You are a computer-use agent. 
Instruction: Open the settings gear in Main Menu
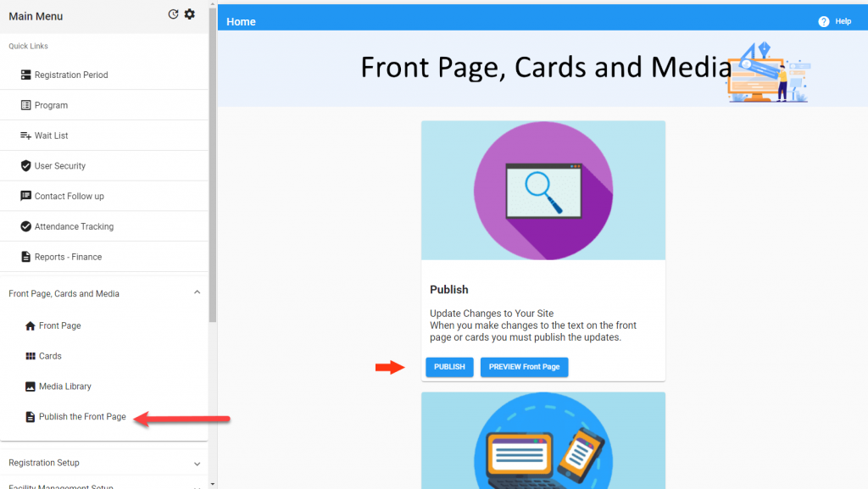[x=190, y=14]
